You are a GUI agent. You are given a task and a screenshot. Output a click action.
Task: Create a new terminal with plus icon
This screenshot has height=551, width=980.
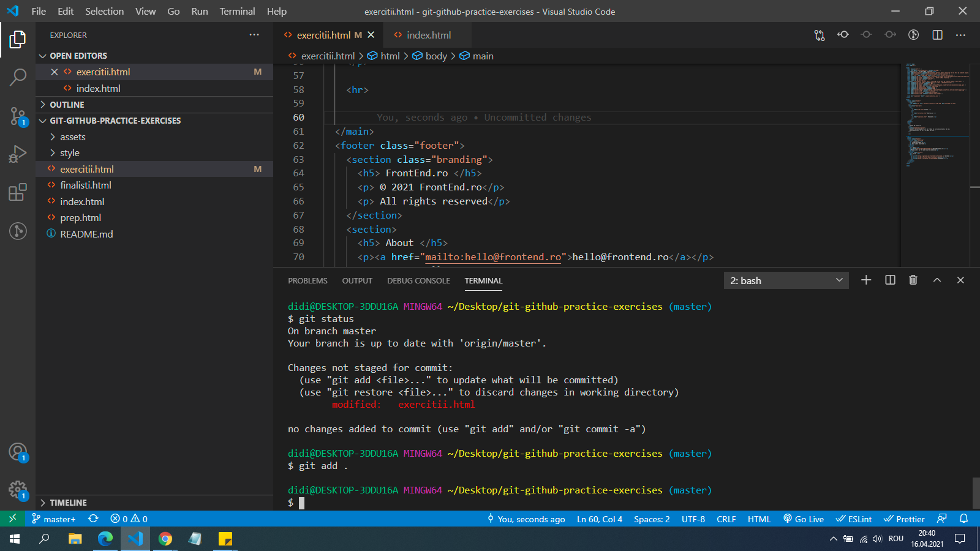tap(866, 280)
